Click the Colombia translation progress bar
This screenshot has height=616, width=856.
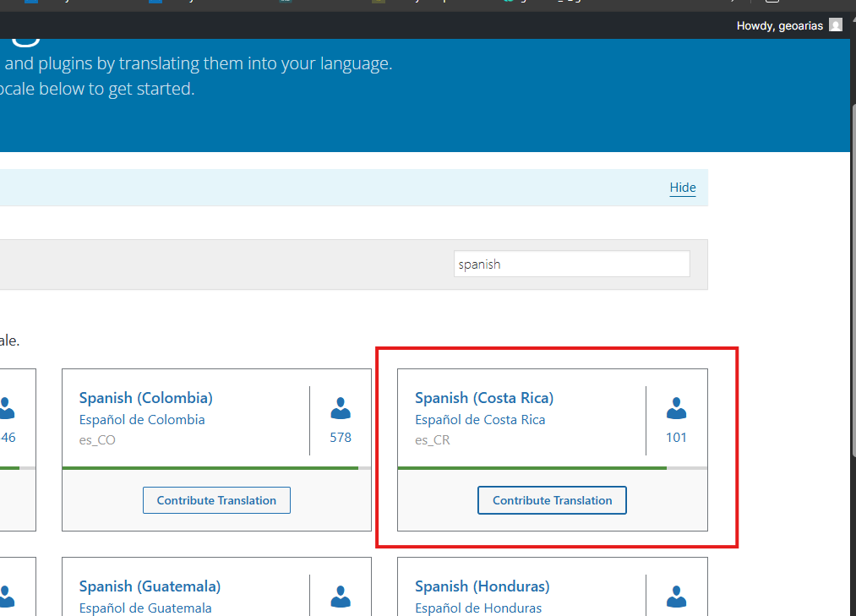coord(216,467)
